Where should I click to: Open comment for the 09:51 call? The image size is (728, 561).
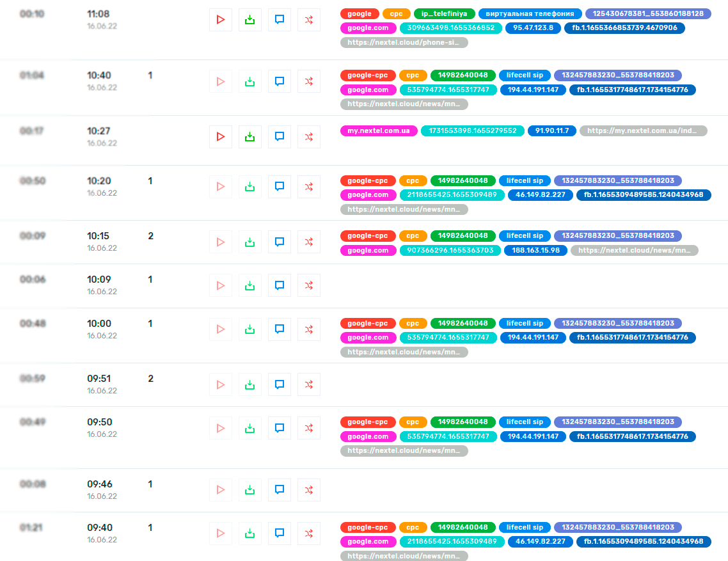pyautogui.click(x=280, y=384)
